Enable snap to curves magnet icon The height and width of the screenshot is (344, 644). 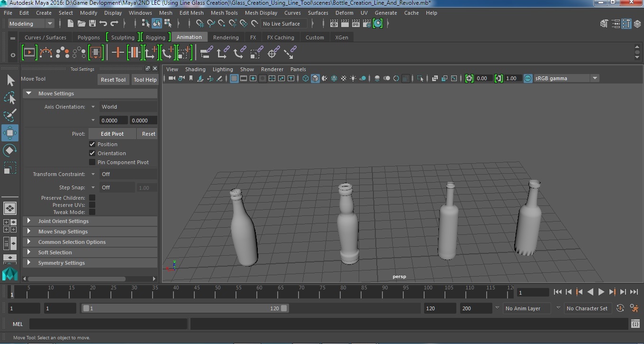211,23
